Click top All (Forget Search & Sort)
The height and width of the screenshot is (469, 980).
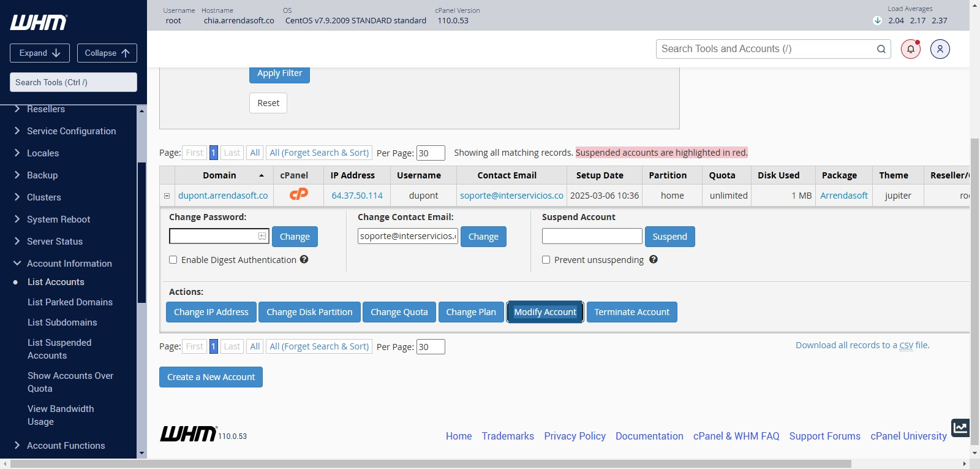click(x=319, y=153)
